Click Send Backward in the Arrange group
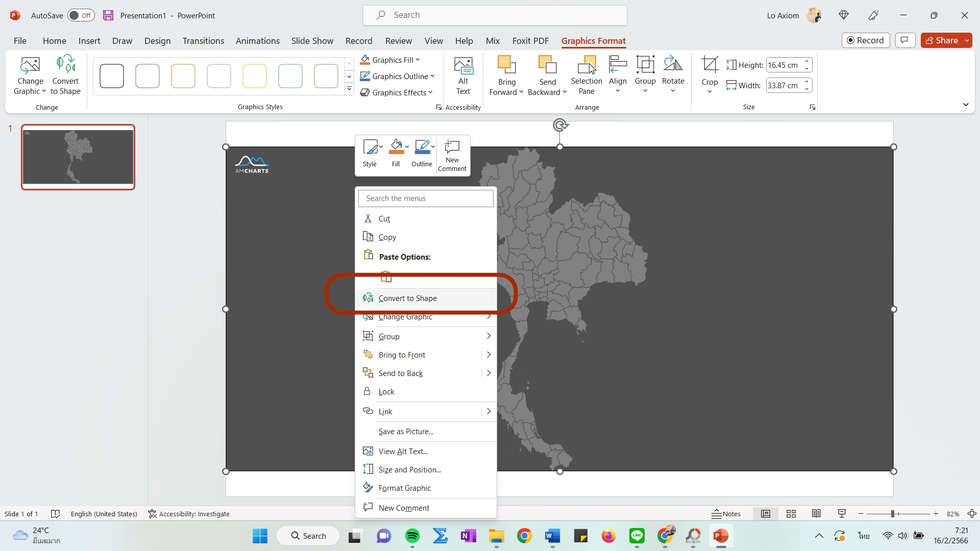 [547, 74]
